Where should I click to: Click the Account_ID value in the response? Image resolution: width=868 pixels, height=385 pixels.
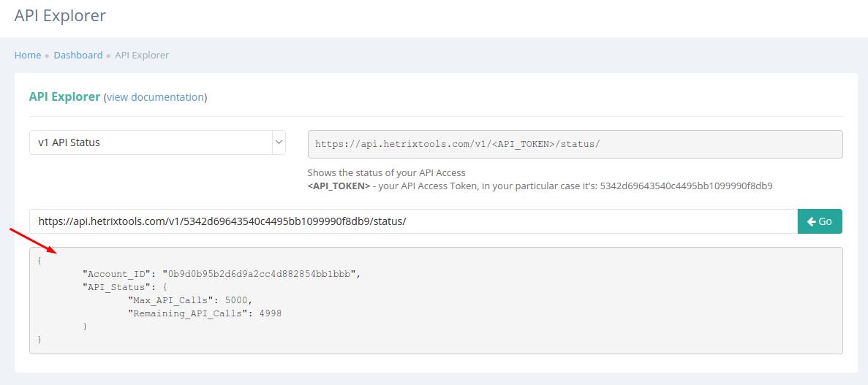pos(261,273)
